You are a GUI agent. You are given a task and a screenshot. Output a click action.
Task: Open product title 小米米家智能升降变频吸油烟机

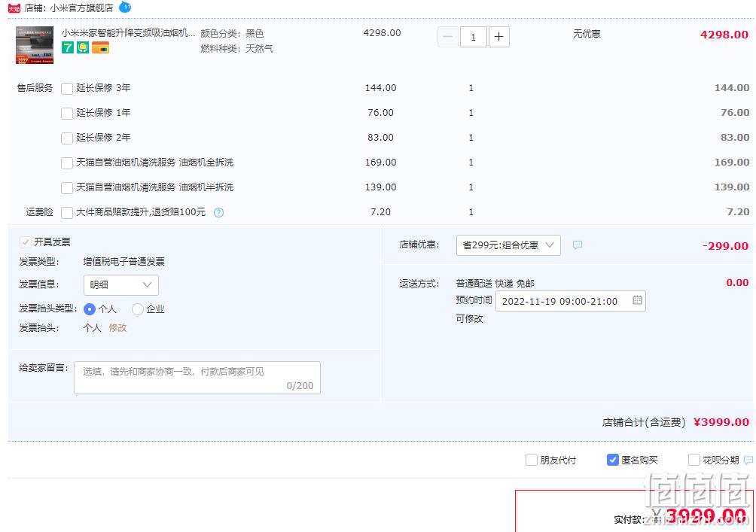(128, 33)
